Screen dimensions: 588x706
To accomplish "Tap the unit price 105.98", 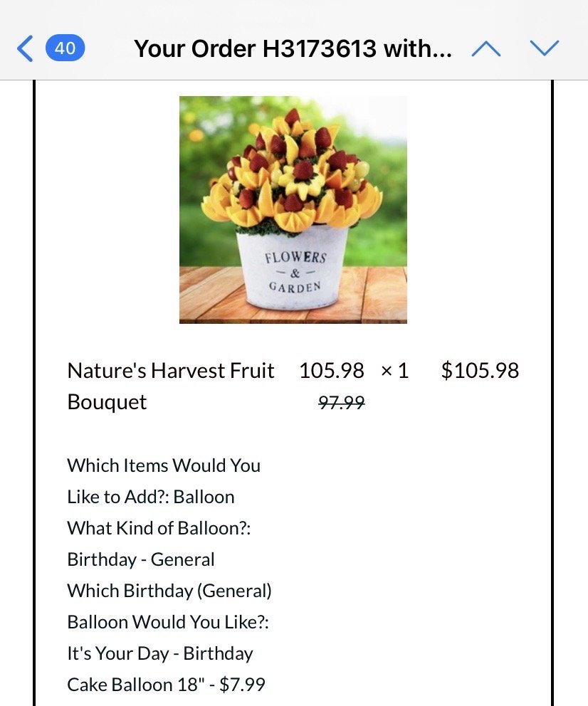I will click(x=331, y=371).
